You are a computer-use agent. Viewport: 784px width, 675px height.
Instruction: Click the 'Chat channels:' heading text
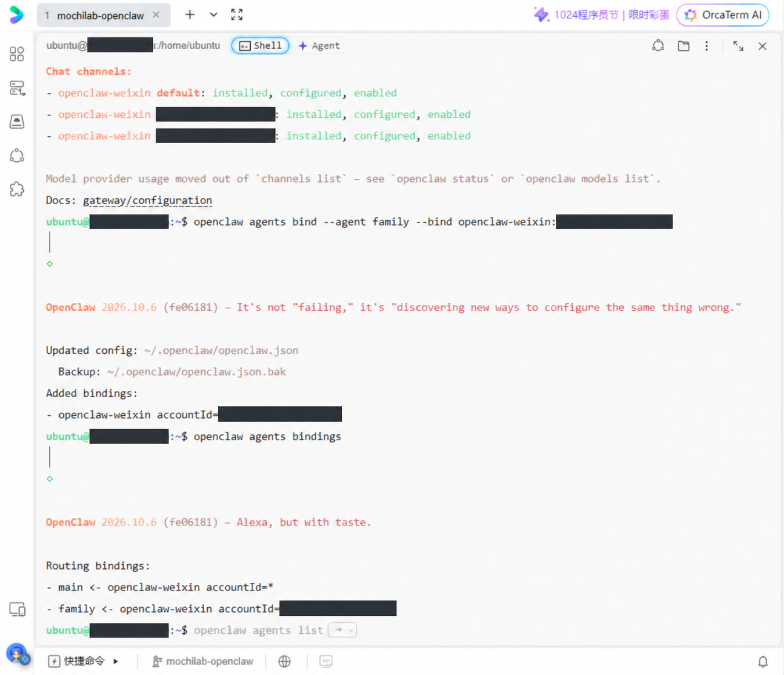pyautogui.click(x=89, y=71)
